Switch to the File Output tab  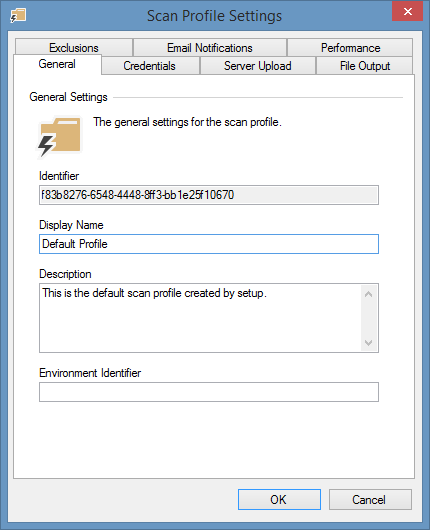click(x=365, y=66)
